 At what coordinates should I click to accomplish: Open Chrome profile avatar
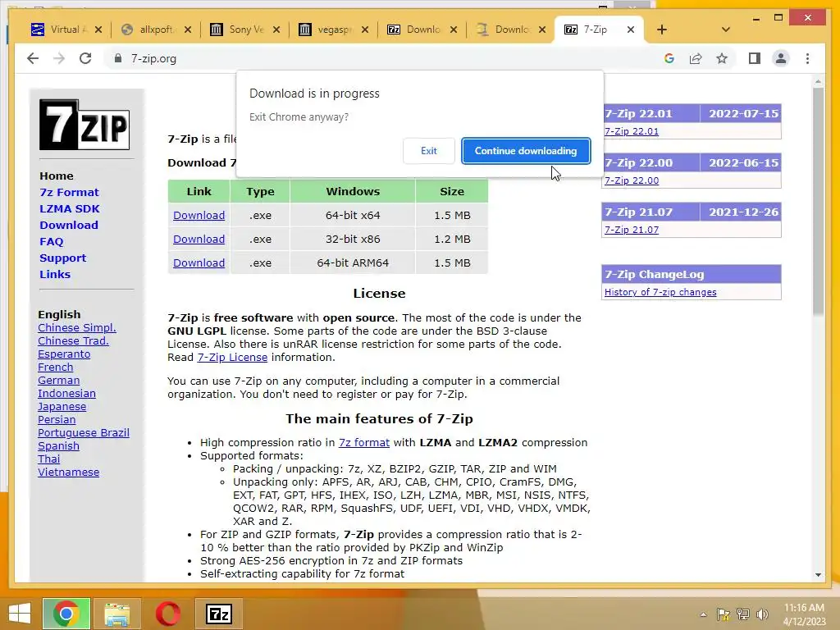(x=781, y=58)
